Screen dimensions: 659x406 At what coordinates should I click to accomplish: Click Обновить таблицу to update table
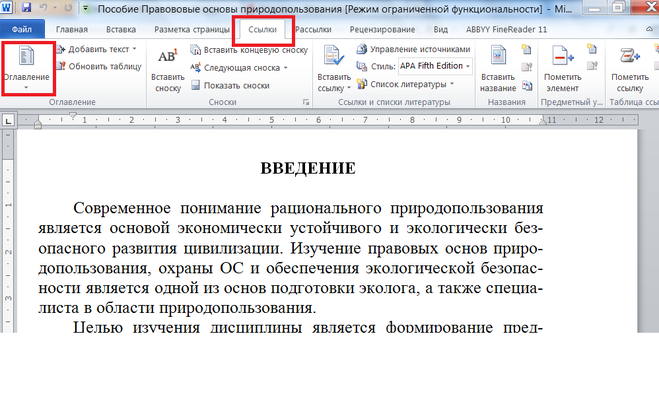61,66
